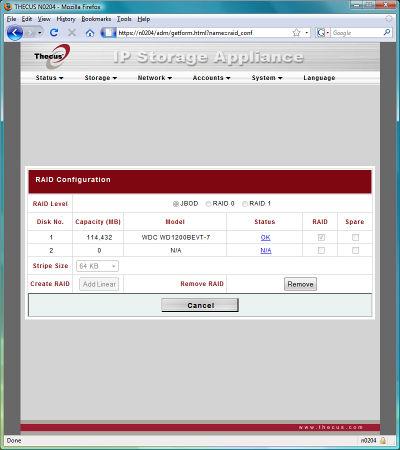The width and height of the screenshot is (400, 450).
Task: Go back with the Firefox back arrow
Action: (15, 33)
